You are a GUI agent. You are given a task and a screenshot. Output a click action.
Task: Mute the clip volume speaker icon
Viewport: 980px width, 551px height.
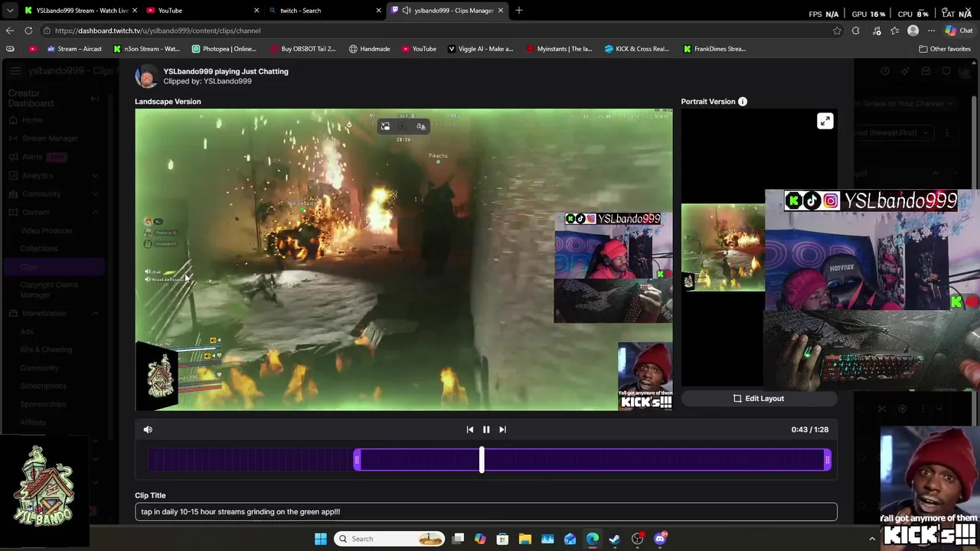click(x=148, y=429)
